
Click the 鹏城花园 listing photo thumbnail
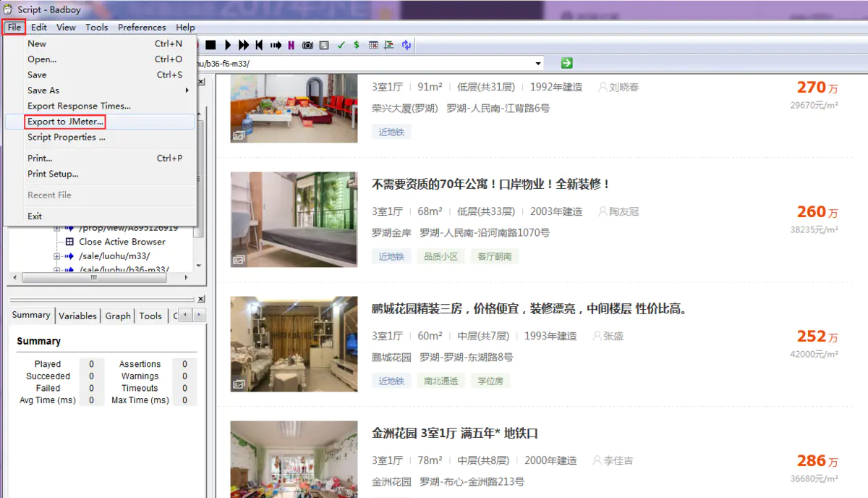294,344
